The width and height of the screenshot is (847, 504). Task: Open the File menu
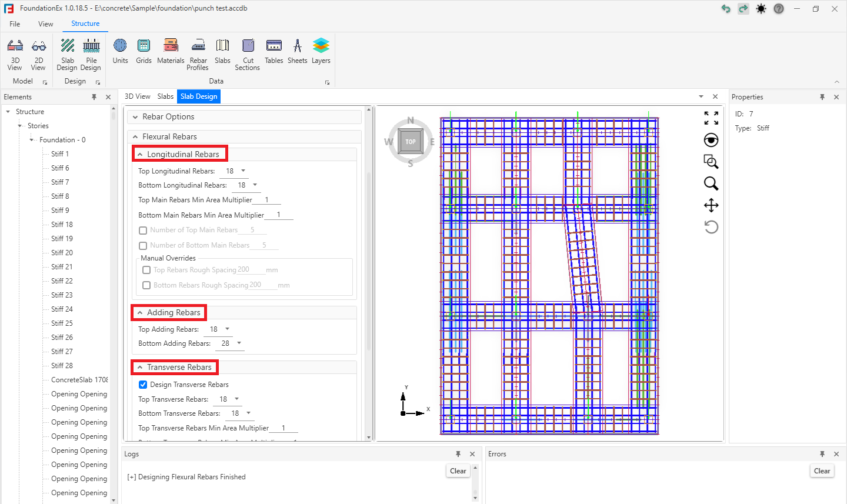coord(15,24)
